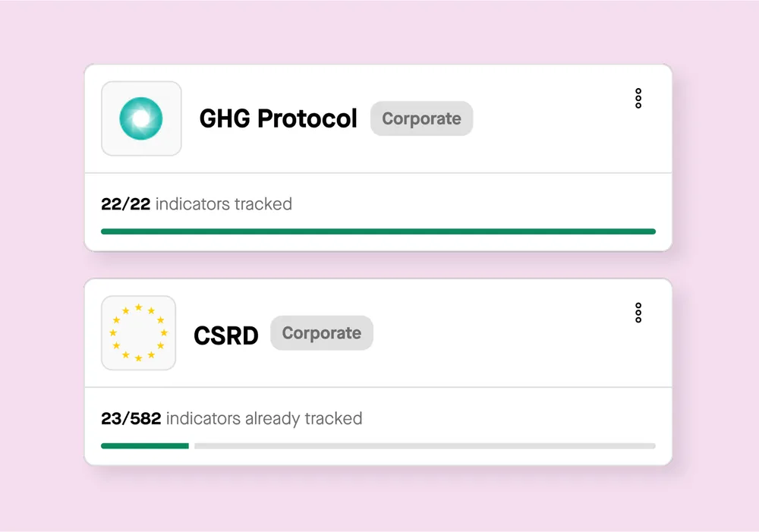Click the '22/22 indicators tracked' link

click(196, 203)
